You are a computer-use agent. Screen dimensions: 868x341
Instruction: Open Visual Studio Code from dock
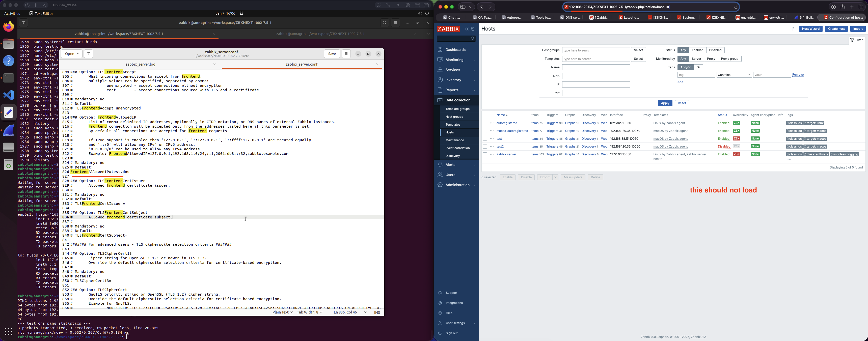tap(9, 95)
